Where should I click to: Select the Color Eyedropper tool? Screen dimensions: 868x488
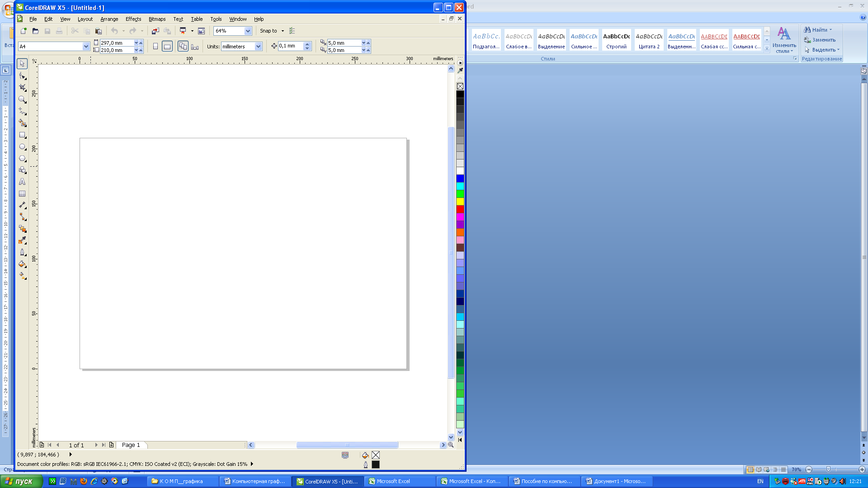click(22, 240)
